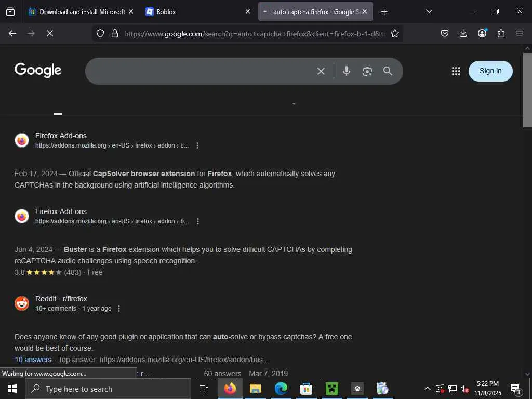Start Google voice search
Screen dimensions: 532x399
347,71
